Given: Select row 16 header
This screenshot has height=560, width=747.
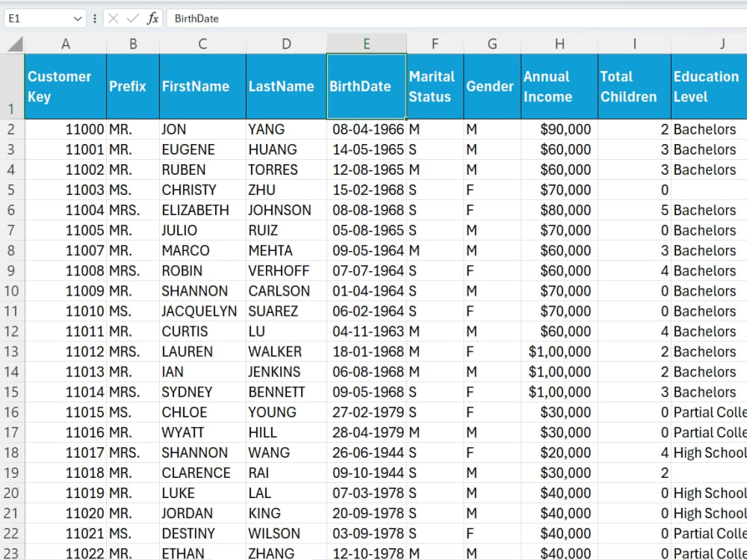Looking at the screenshot, I should click(x=12, y=412).
